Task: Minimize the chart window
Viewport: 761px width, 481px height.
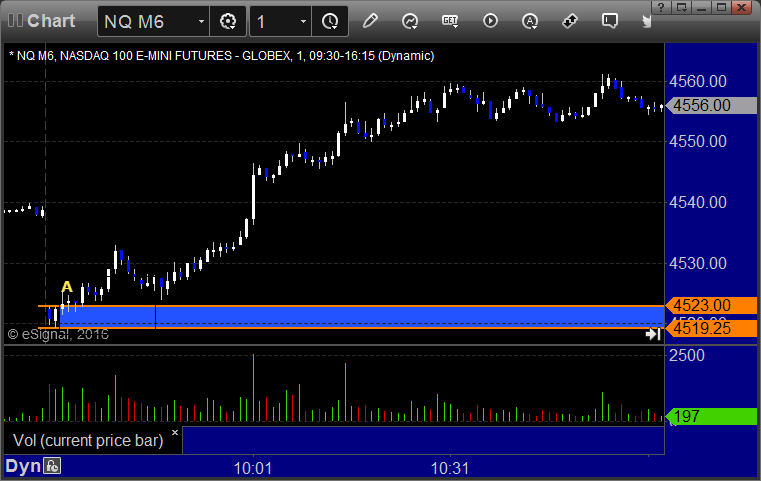Action: coord(702,7)
